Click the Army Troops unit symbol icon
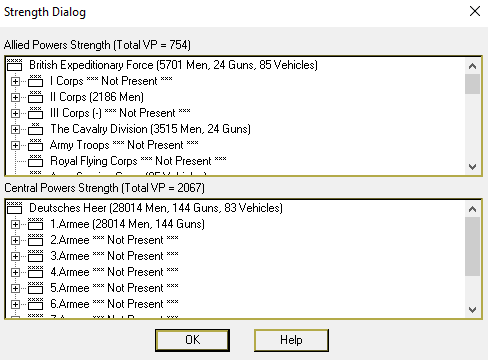Screen dimensions: 488x360 35,145
